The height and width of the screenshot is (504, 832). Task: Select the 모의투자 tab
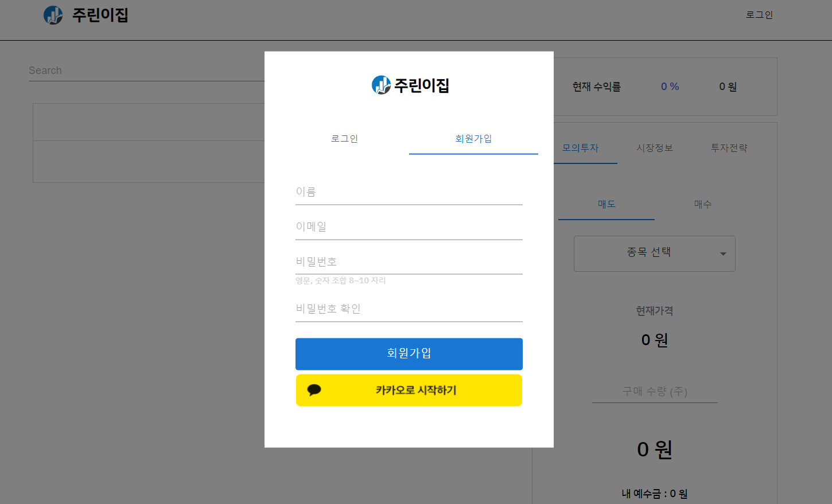tap(581, 147)
